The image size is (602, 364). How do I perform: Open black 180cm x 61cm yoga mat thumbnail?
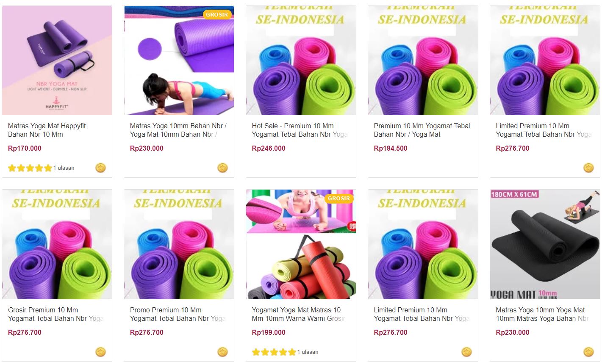coord(545,244)
